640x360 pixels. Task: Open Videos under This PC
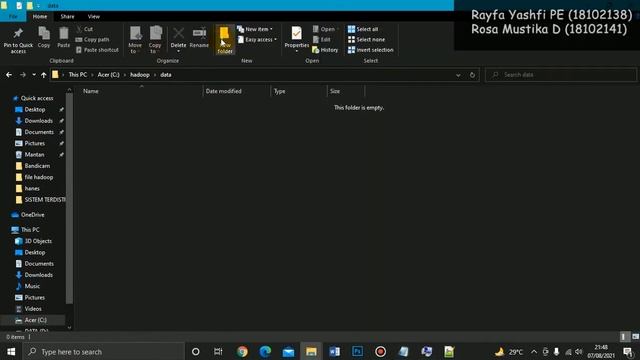(33, 309)
